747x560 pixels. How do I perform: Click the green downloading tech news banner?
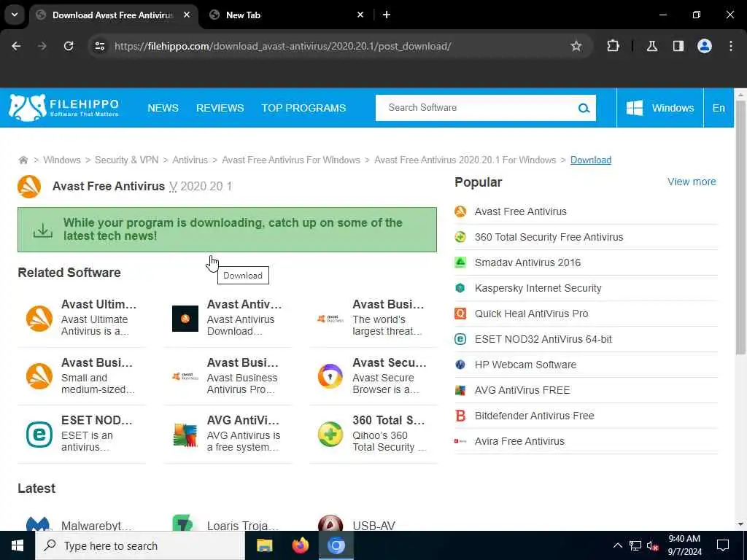[x=227, y=230]
